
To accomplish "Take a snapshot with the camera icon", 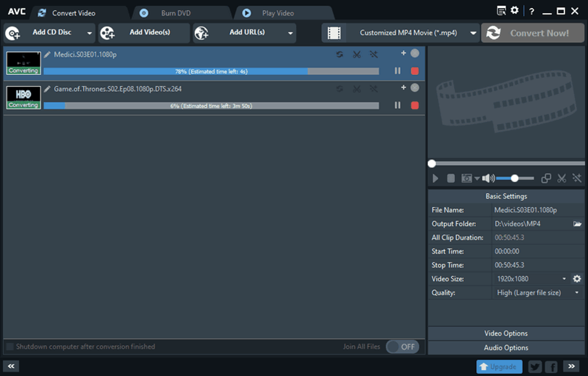I will [x=466, y=178].
